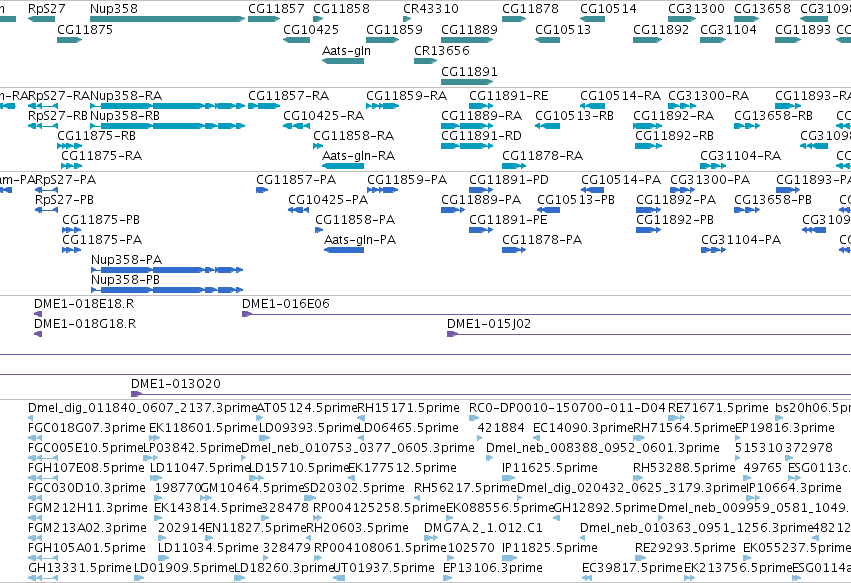Viewport: 851px width, 583px height.
Task: Select the CG11859-RA transcript
Action: (x=383, y=106)
